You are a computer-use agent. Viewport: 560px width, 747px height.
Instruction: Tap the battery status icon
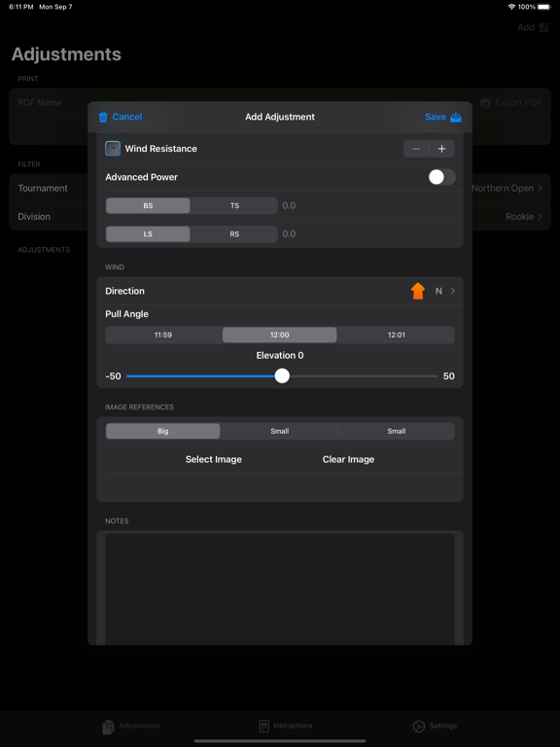pos(543,7)
